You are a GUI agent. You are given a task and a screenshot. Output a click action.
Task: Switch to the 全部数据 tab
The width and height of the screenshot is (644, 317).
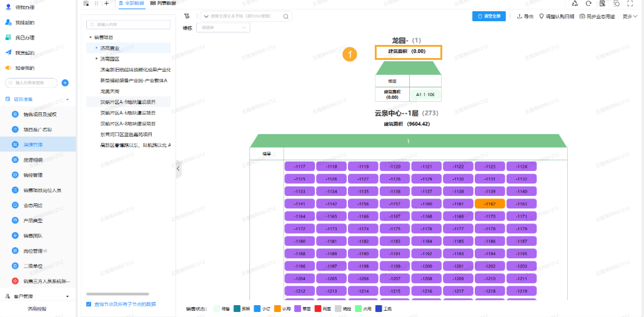tap(132, 3)
